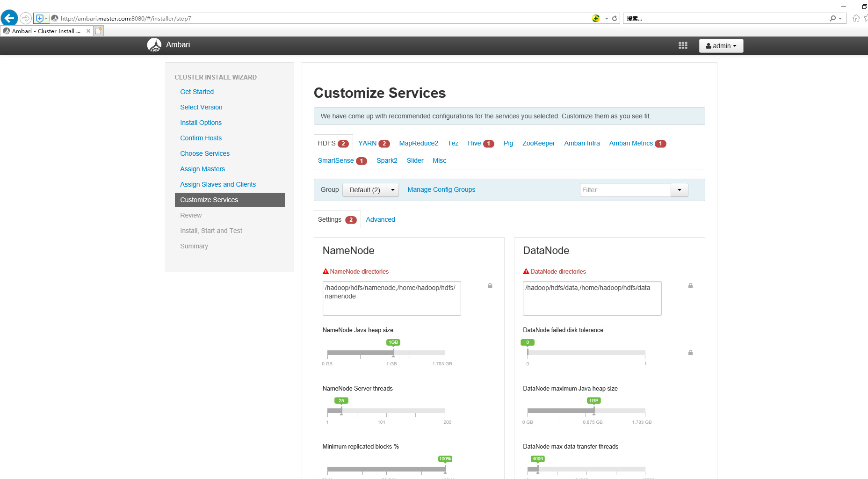The height and width of the screenshot is (479, 868).
Task: Click into the Filter input field
Action: pos(625,190)
